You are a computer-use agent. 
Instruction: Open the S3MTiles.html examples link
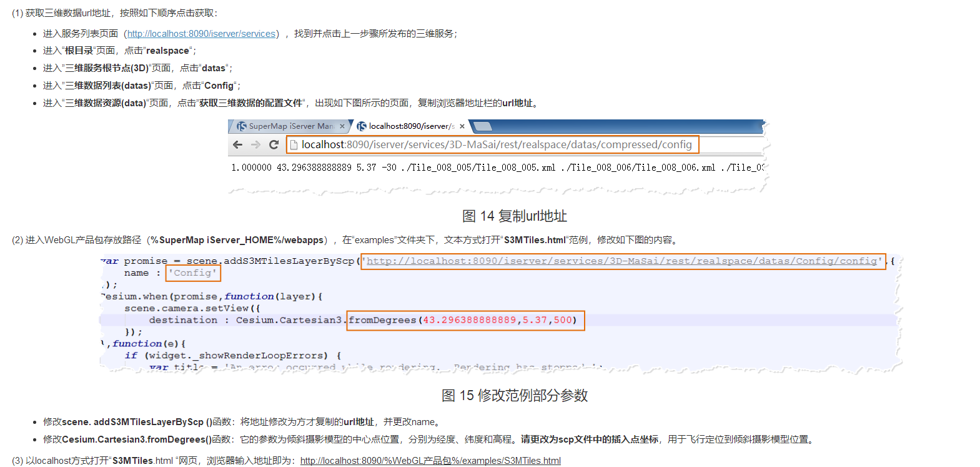click(x=430, y=461)
